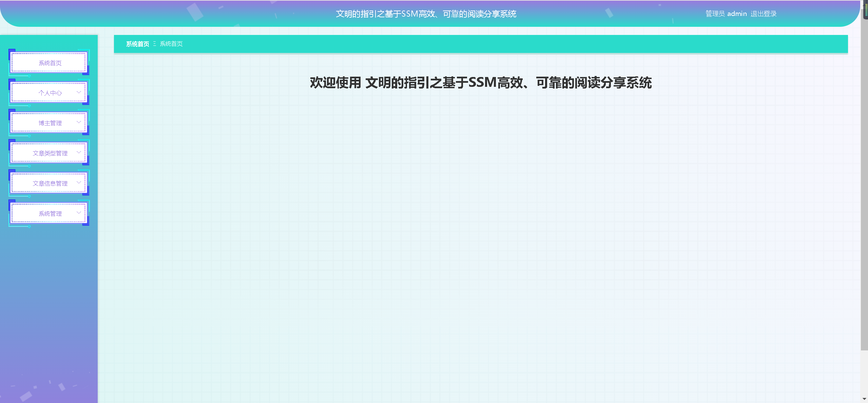
Task: Expand 文章信息管理 with the chevron icon
Action: coord(79,183)
